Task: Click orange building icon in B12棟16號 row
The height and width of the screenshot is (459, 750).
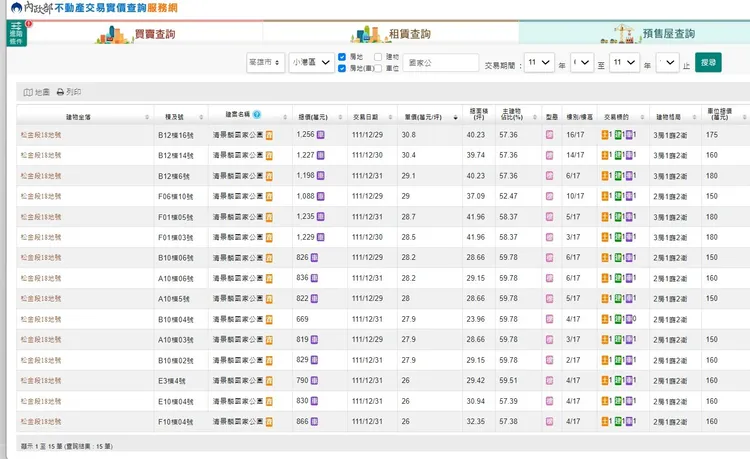Action: point(269,135)
